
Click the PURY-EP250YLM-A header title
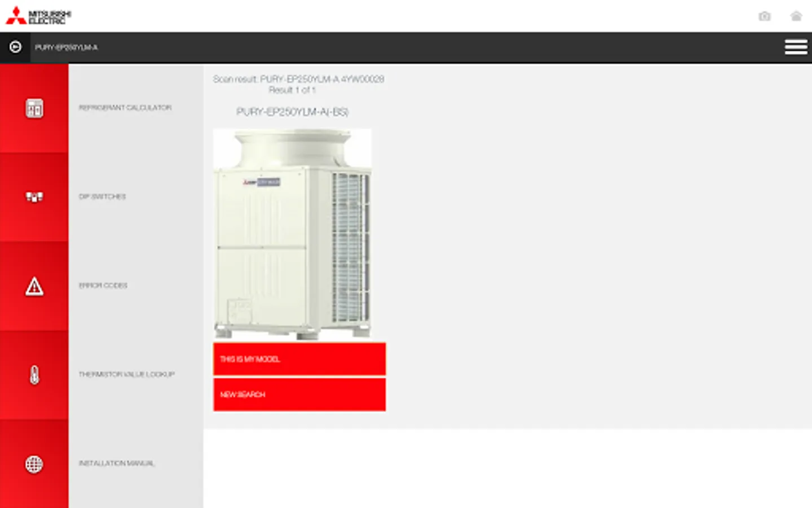pos(66,47)
